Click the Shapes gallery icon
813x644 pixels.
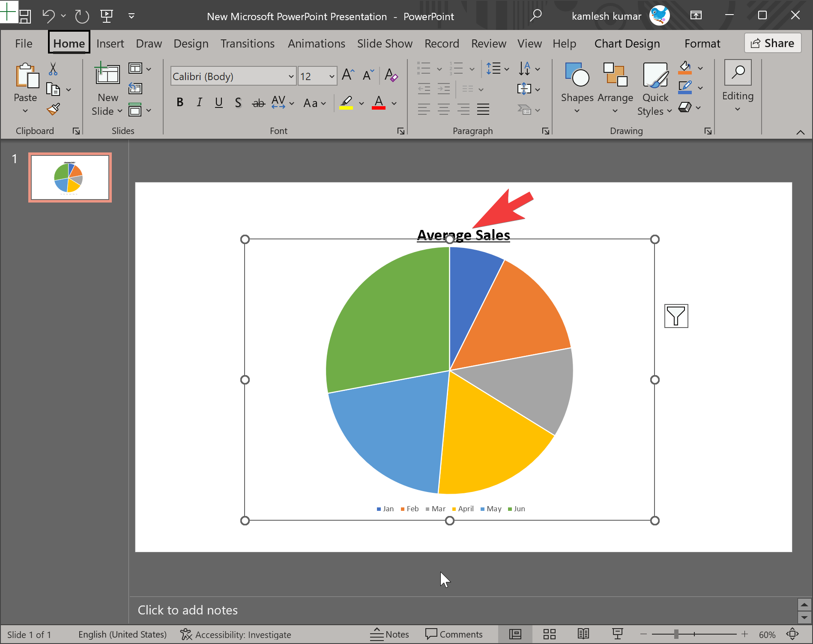[x=577, y=75]
